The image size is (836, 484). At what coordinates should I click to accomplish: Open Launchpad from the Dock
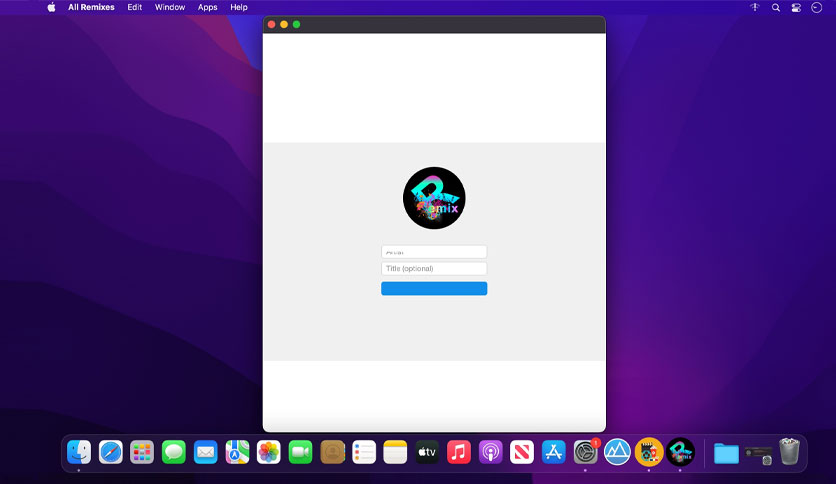pos(142,453)
